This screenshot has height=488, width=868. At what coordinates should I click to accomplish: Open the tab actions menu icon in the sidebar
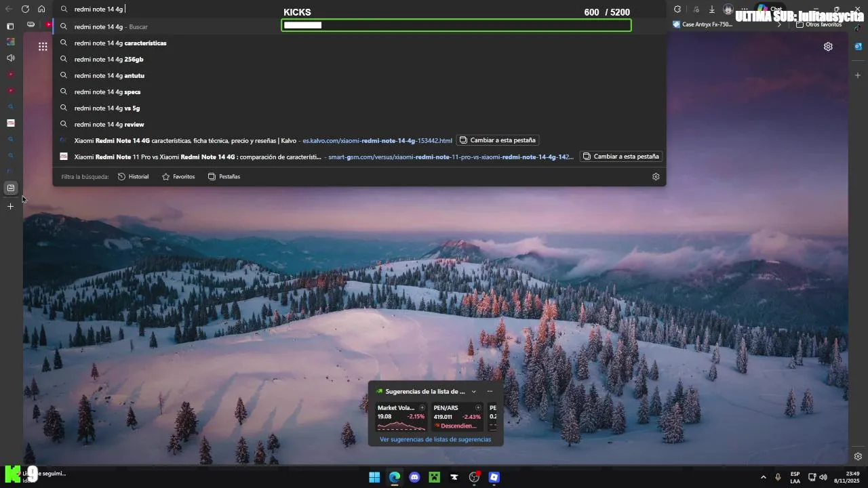click(10, 26)
